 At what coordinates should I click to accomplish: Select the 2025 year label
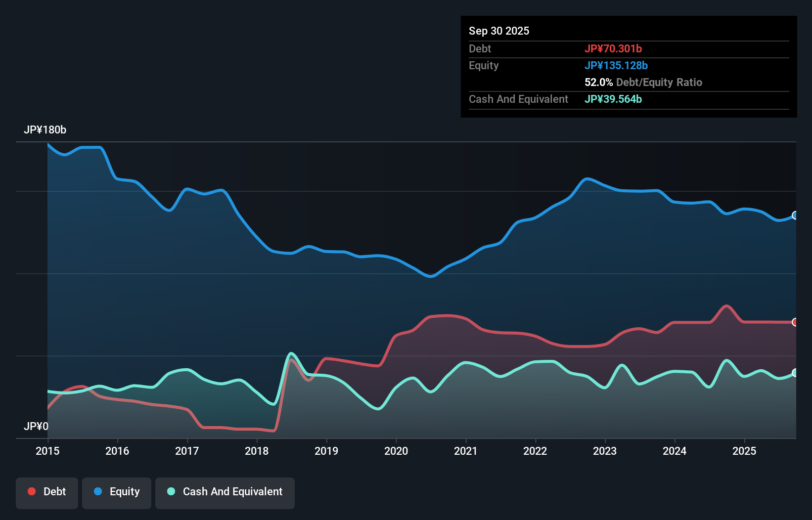(x=745, y=451)
